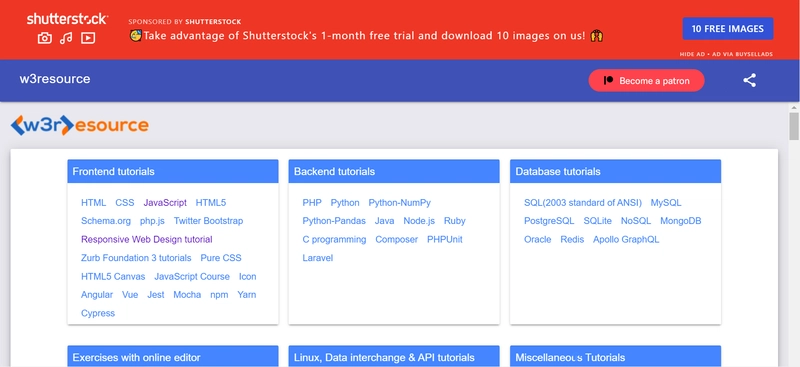Click the w3resource logo image
The image size is (800, 367).
pyautogui.click(x=80, y=125)
